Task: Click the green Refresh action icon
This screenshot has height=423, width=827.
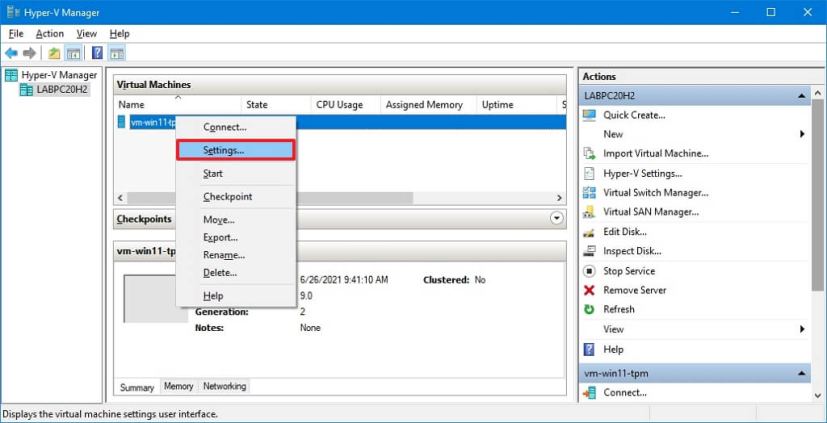Action: coord(589,310)
